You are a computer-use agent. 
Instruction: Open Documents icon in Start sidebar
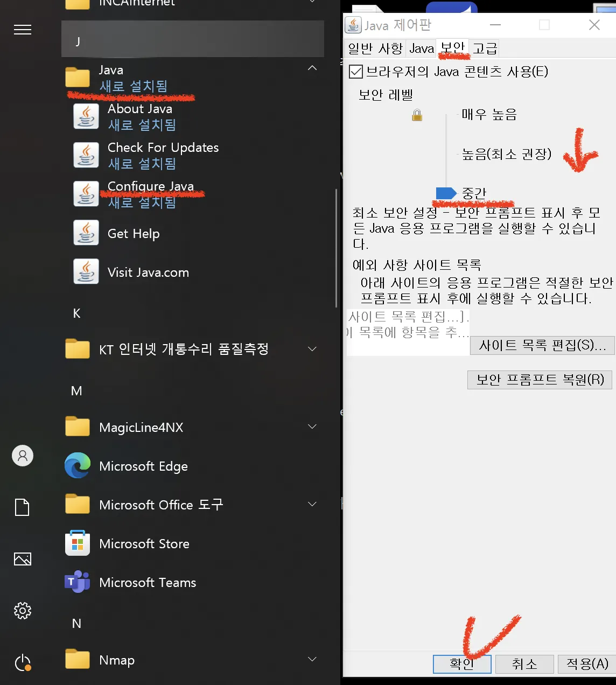22,507
